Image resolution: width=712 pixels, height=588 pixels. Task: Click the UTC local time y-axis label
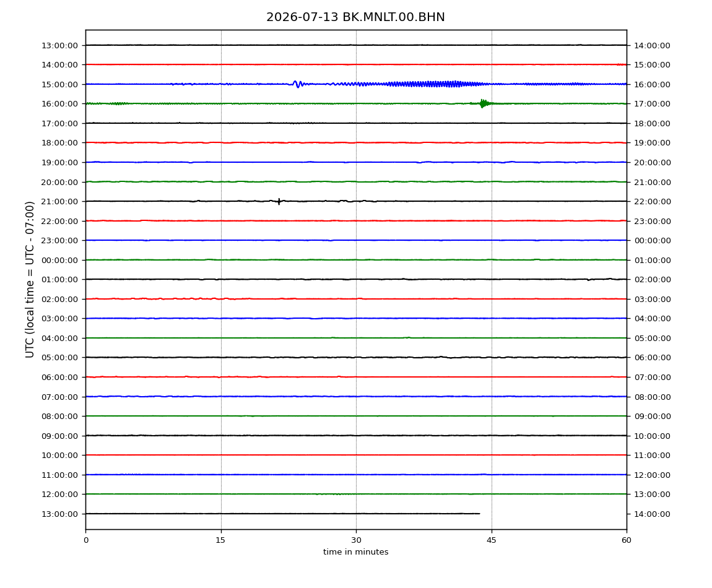point(30,279)
